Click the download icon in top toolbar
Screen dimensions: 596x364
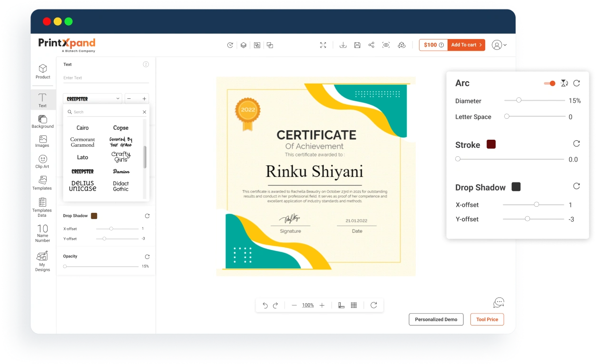343,45
